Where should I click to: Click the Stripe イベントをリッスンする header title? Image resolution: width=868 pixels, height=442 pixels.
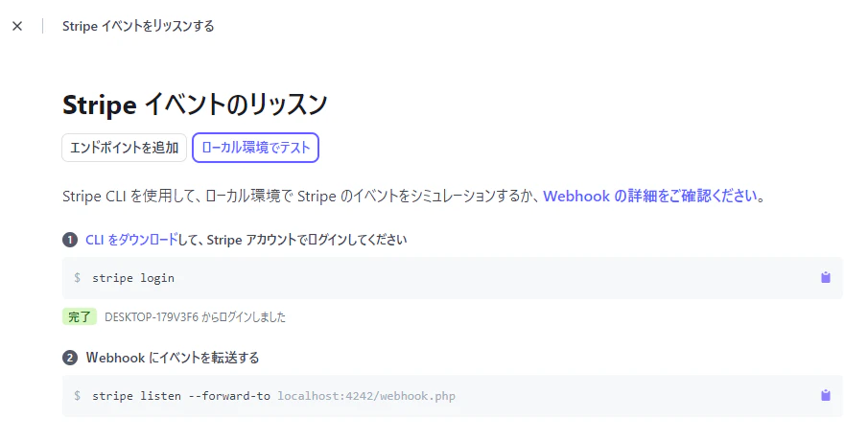tap(138, 26)
